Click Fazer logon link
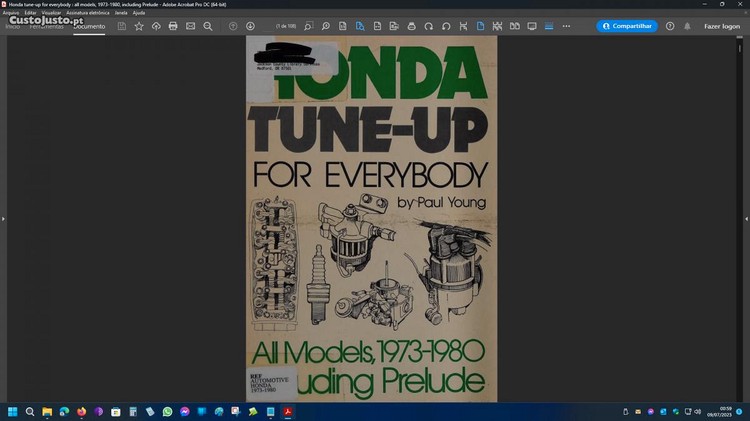Image resolution: width=750 pixels, height=421 pixels. 722,26
